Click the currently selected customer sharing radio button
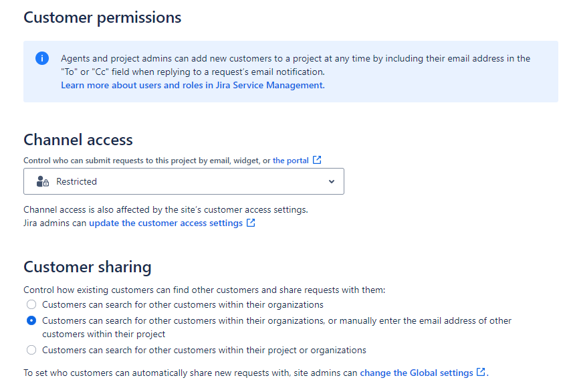Viewport: 569px width, 392px height. pyautogui.click(x=31, y=320)
